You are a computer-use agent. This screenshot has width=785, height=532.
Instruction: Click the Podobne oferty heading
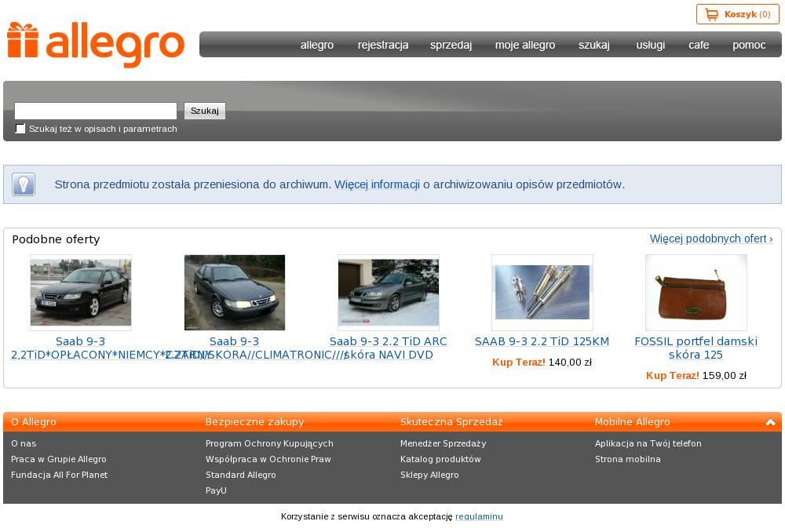[x=56, y=239]
